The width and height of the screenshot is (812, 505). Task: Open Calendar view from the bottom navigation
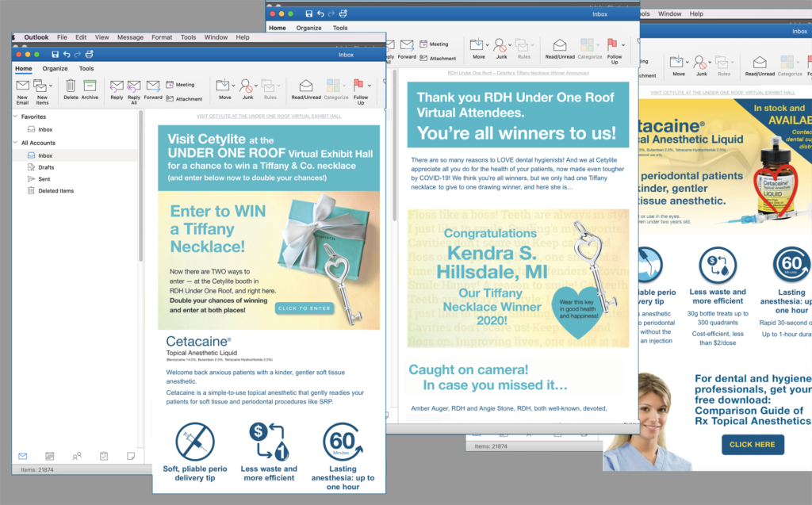50,456
